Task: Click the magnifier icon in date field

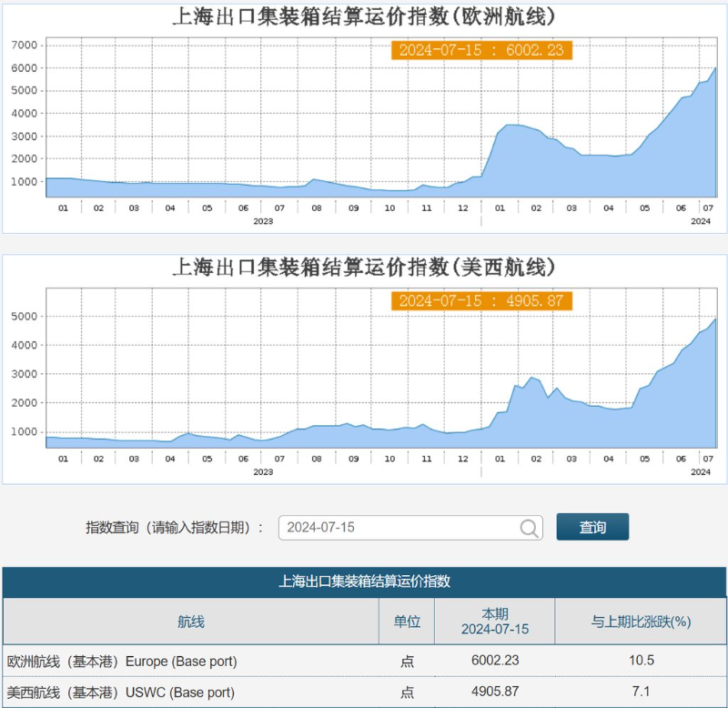Action: [x=530, y=528]
